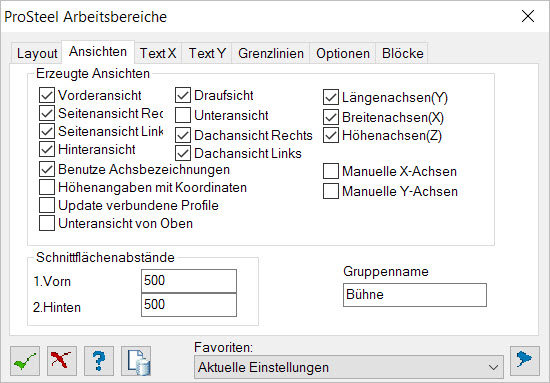Go to the Blöcke tab
This screenshot has height=383, width=550.
[402, 53]
